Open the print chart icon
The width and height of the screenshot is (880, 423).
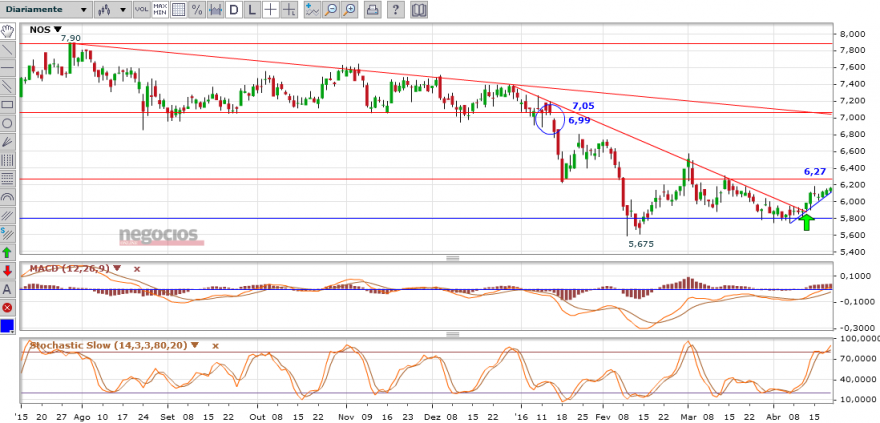coord(373,10)
